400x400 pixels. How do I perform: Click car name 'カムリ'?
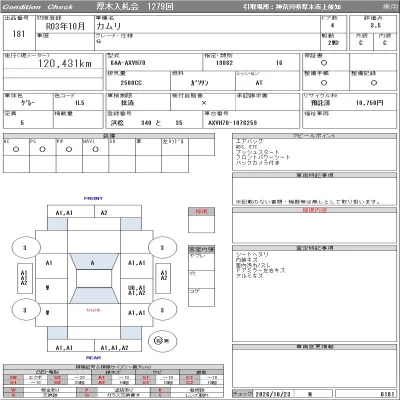109,26
